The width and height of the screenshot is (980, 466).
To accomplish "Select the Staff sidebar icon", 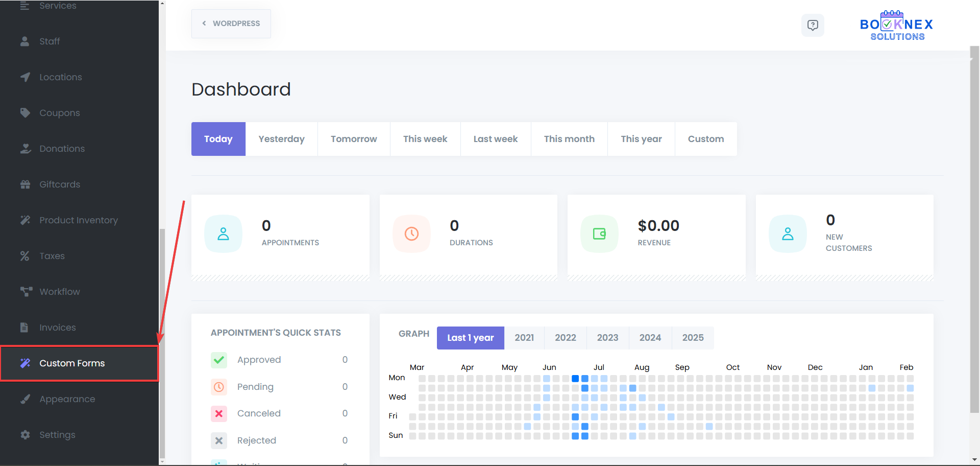I will click(x=25, y=41).
